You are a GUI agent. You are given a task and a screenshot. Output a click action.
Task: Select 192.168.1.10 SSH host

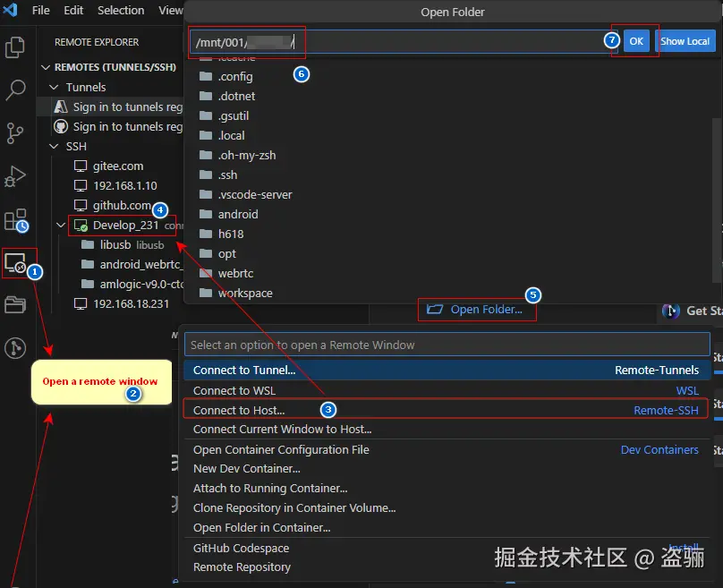point(125,186)
